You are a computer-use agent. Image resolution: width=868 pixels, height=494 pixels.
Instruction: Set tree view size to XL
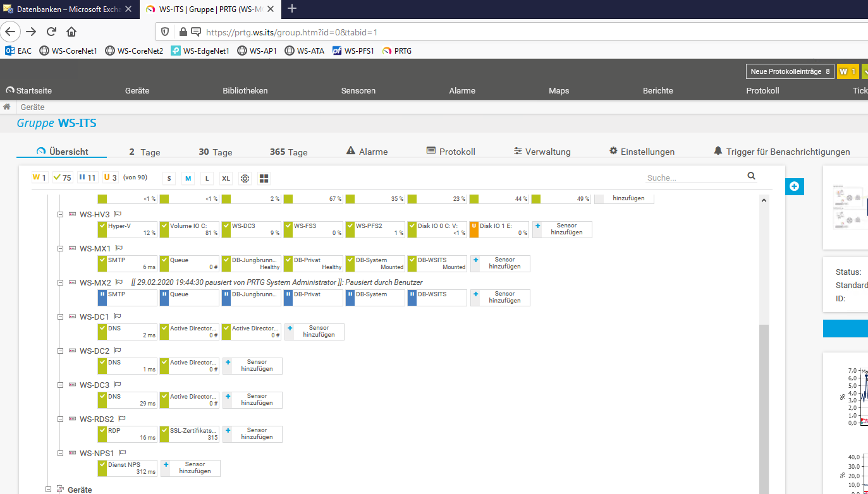226,179
